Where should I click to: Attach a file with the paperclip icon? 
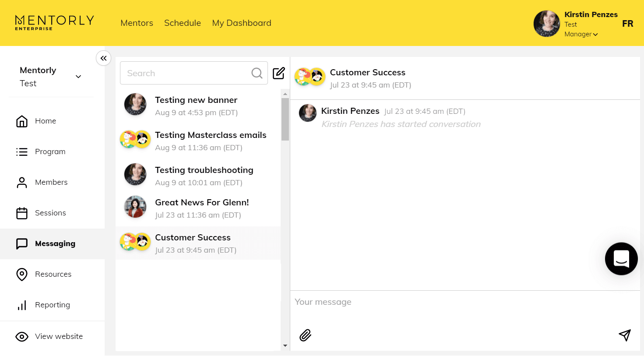point(305,335)
